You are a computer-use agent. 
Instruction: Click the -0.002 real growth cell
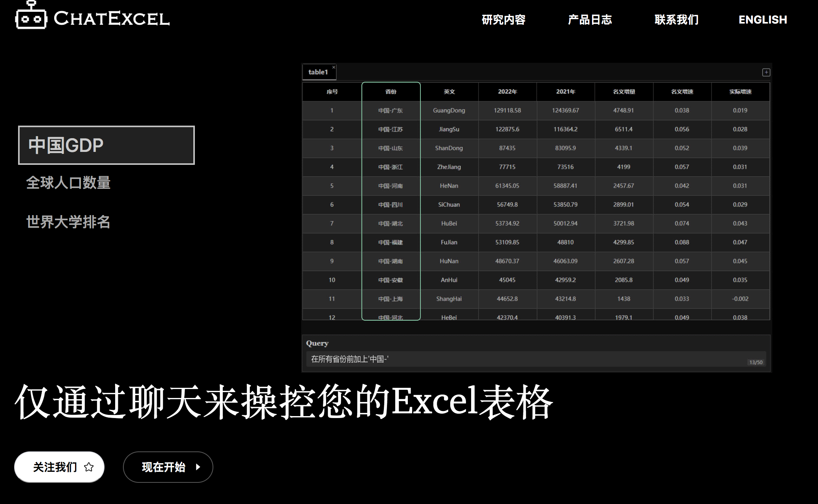tap(740, 299)
